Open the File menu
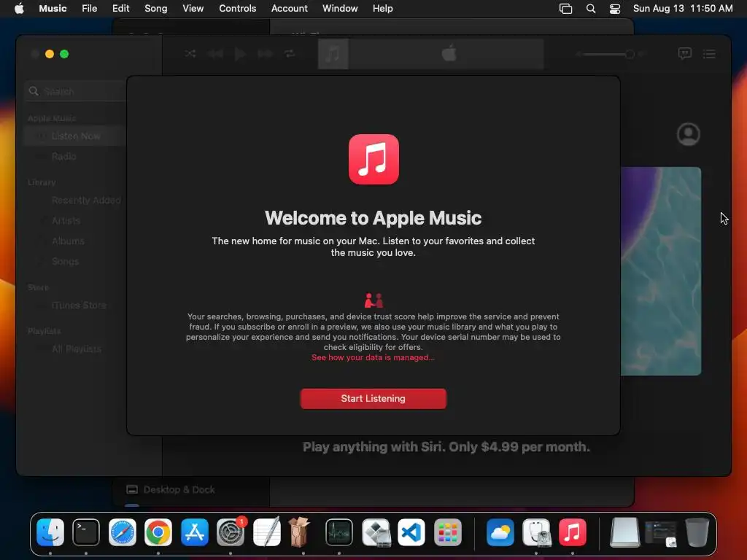 pos(89,9)
